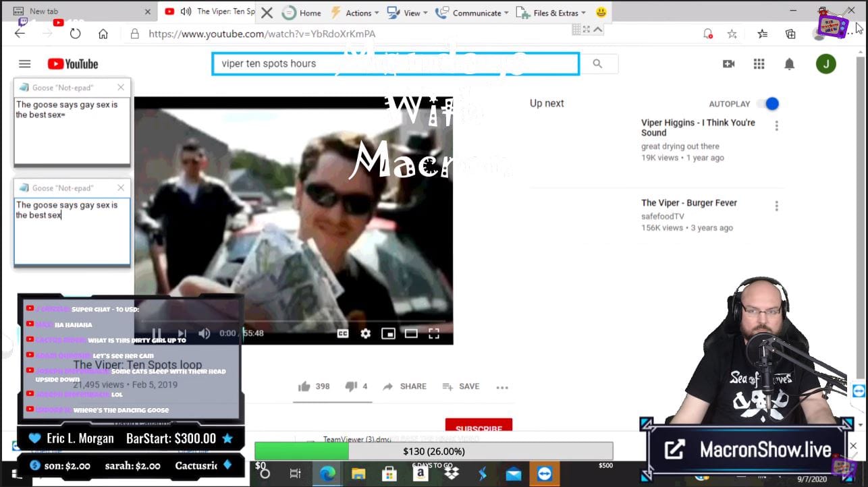Open TeamViewer from the taskbar
This screenshot has height=487, width=868.
(545, 474)
